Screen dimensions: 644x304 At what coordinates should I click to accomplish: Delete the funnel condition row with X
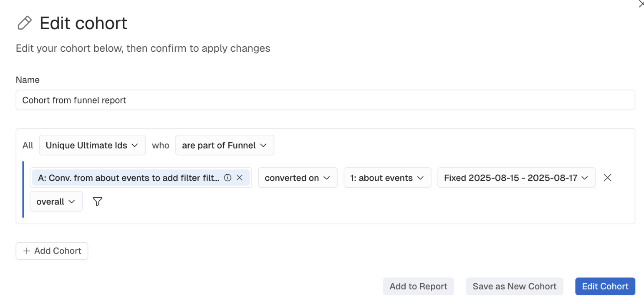pyautogui.click(x=608, y=178)
